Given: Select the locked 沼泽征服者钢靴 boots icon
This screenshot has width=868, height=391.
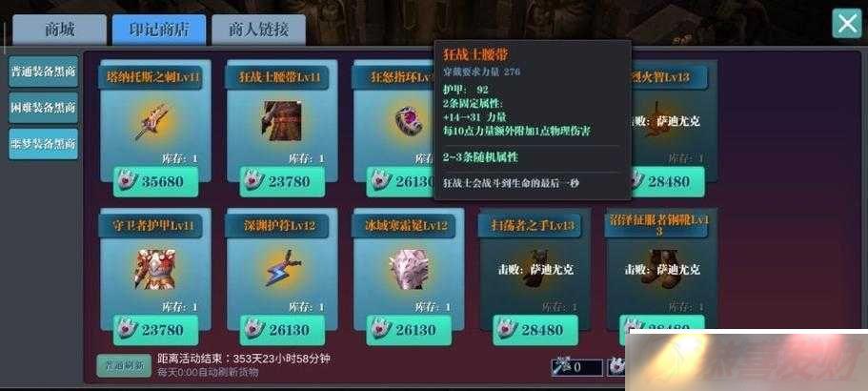Looking at the screenshot, I should [x=661, y=269].
